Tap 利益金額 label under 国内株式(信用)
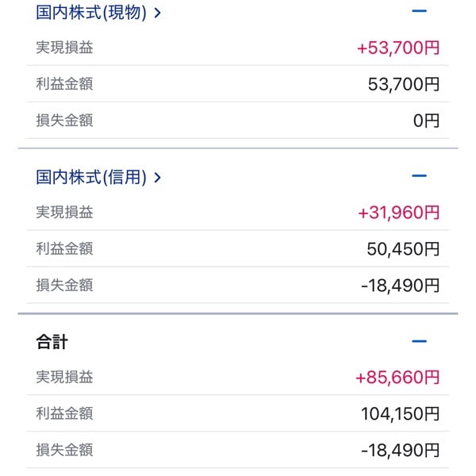Viewport: 476px width, 476px height. point(64,248)
